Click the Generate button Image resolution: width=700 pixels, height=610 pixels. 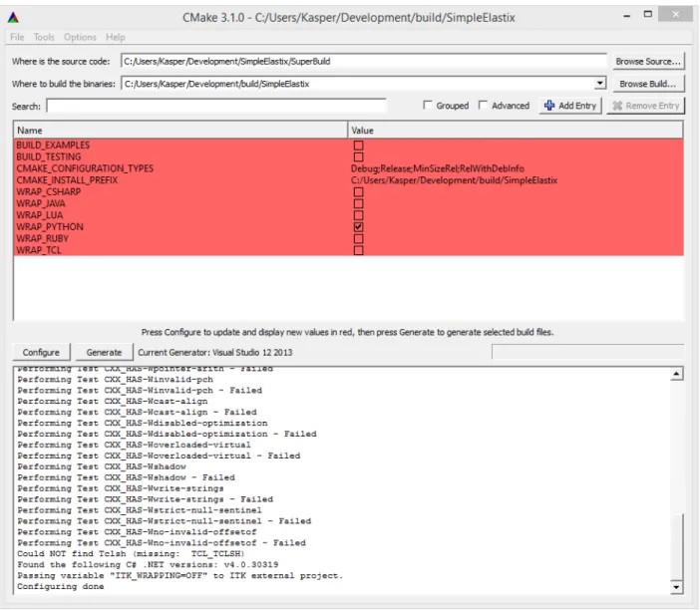pyautogui.click(x=104, y=352)
